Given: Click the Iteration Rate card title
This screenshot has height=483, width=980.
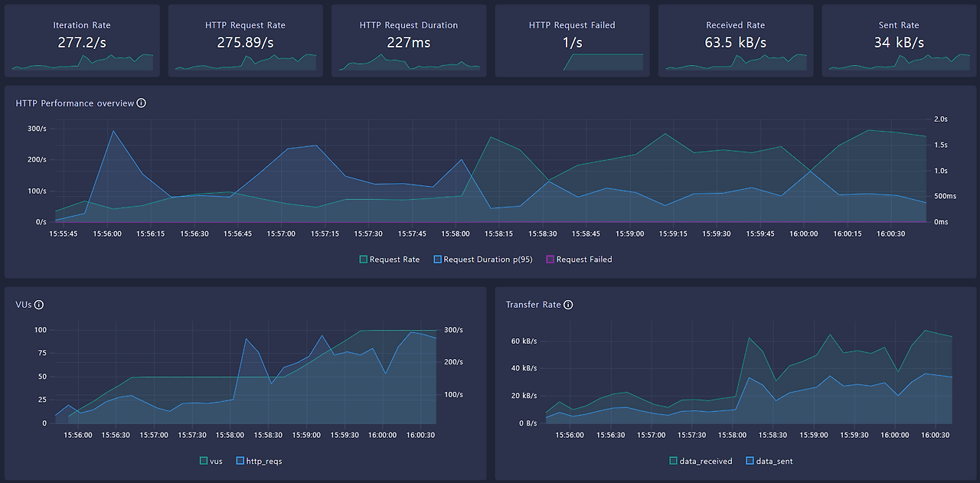Looking at the screenshot, I should [82, 25].
